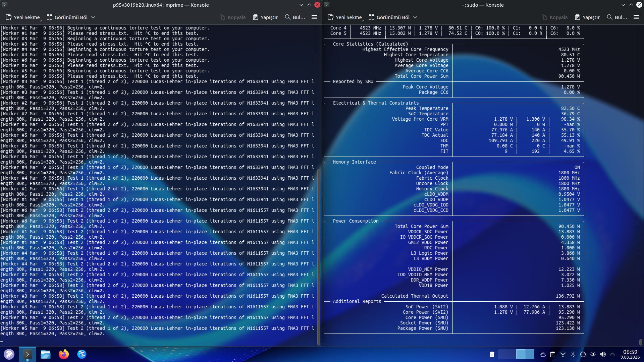Click Kopyala in the sudo Konsole toolbar
The width and height of the screenshot is (644, 362).
(x=554, y=17)
